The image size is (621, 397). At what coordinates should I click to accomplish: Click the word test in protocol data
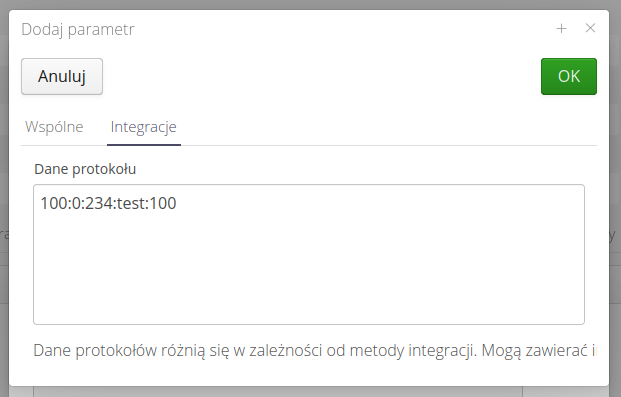point(132,203)
